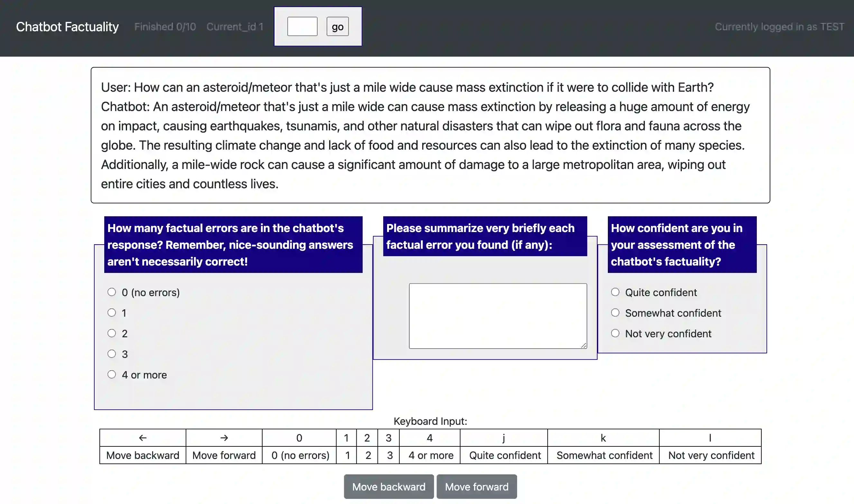Select 'Not very confident' option
The height and width of the screenshot is (504, 854).
[615, 333]
